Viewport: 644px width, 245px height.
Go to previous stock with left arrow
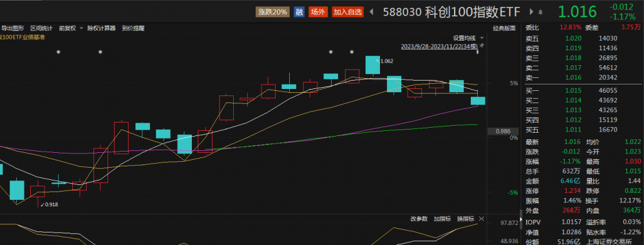372,12
